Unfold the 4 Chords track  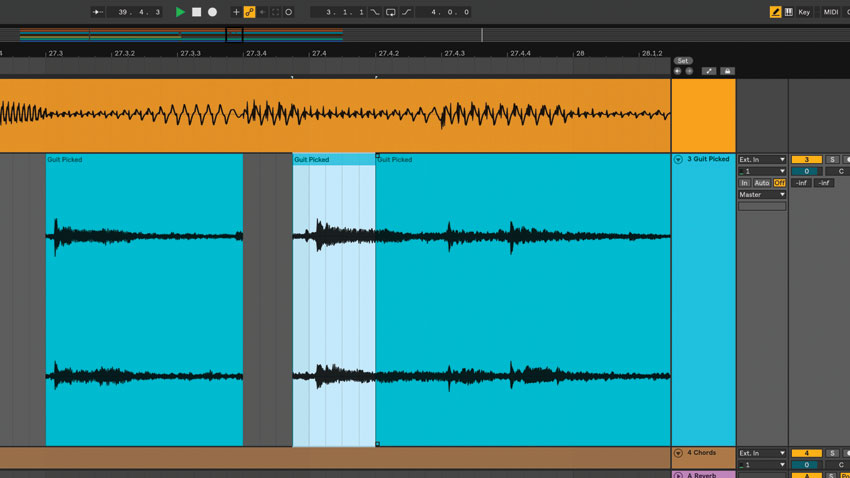click(678, 453)
